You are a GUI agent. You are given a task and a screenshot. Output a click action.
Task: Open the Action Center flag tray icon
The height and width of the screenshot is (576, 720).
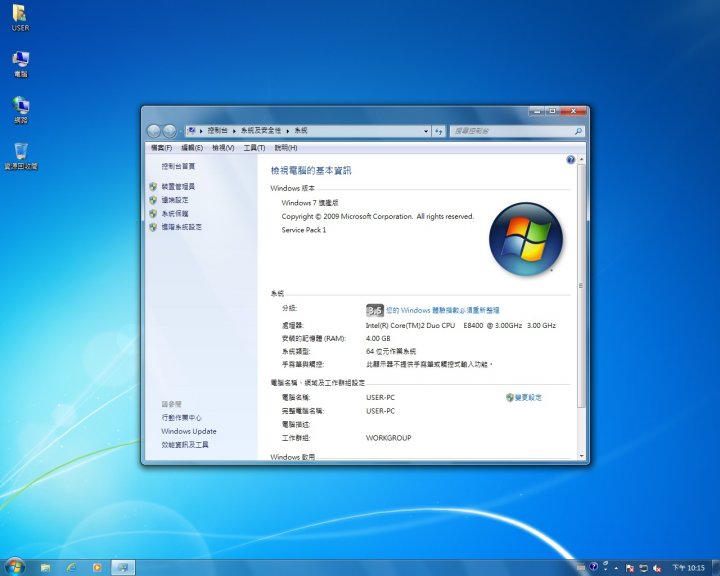tap(630, 568)
